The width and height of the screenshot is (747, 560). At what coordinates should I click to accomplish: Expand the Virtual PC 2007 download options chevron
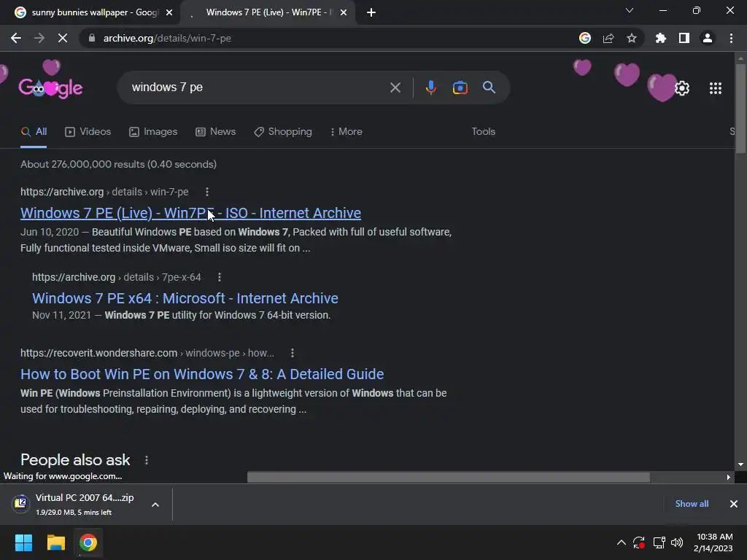tap(155, 505)
